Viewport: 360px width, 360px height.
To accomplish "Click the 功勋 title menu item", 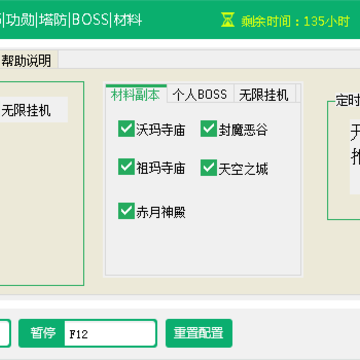I will [x=20, y=20].
